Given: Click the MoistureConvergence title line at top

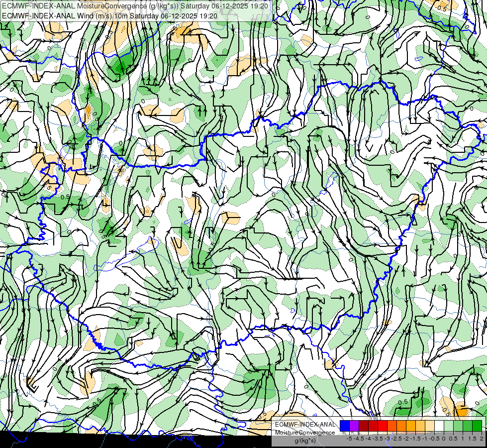Looking at the screenshot, I should tap(135, 6).
